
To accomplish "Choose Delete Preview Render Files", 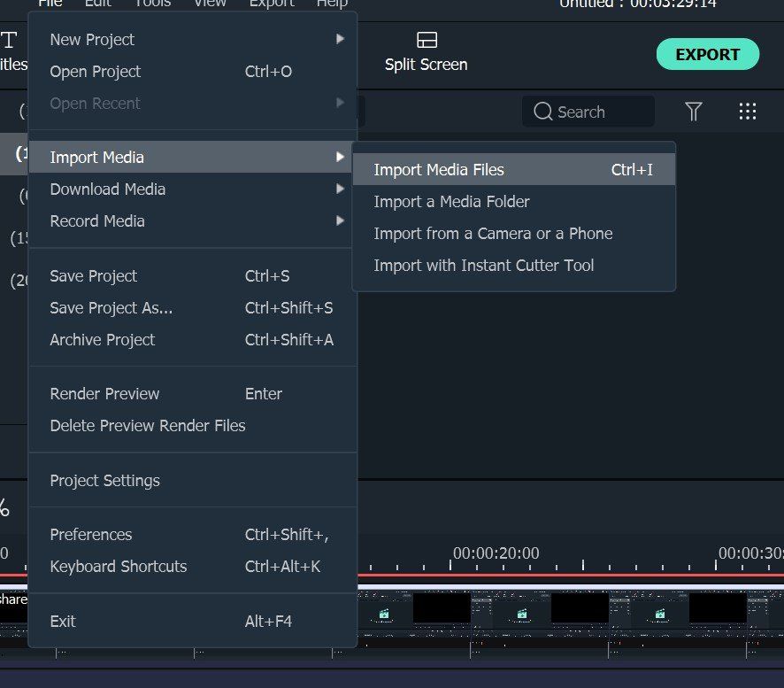I will [193, 426].
